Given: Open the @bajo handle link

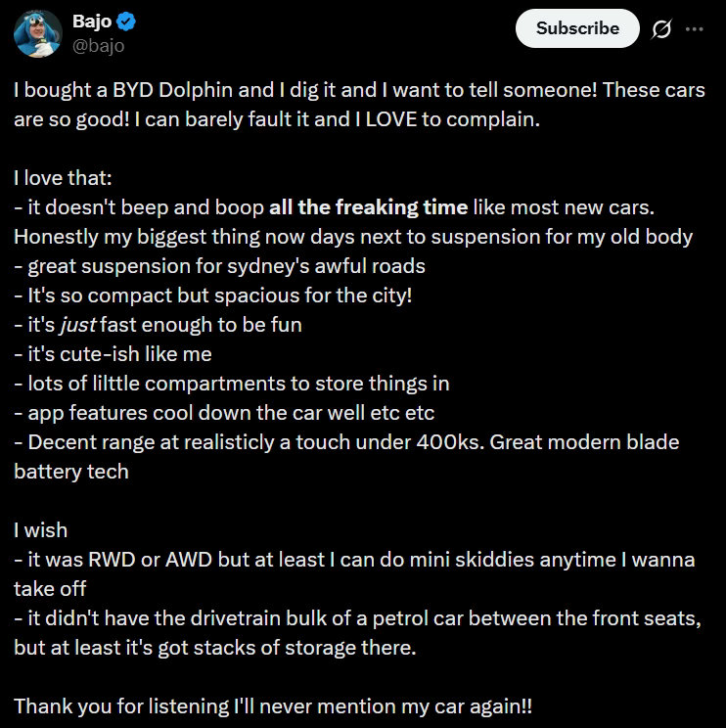Looking at the screenshot, I should [99, 44].
